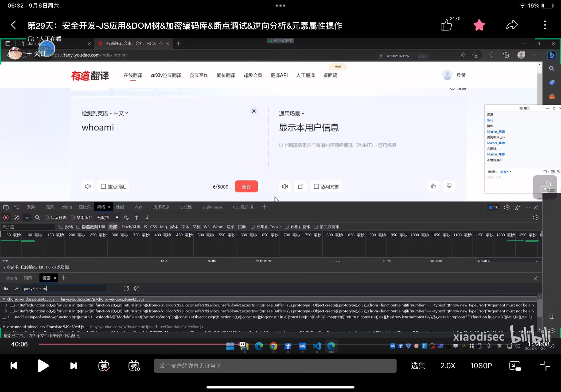
Task: Check the 第三方请求 checkbox
Action: click(316, 227)
